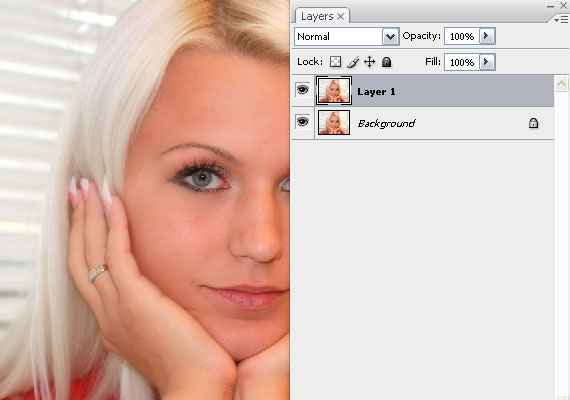Toggle lock transparent pixels icon
Image resolution: width=570 pixels, height=400 pixels.
point(335,62)
